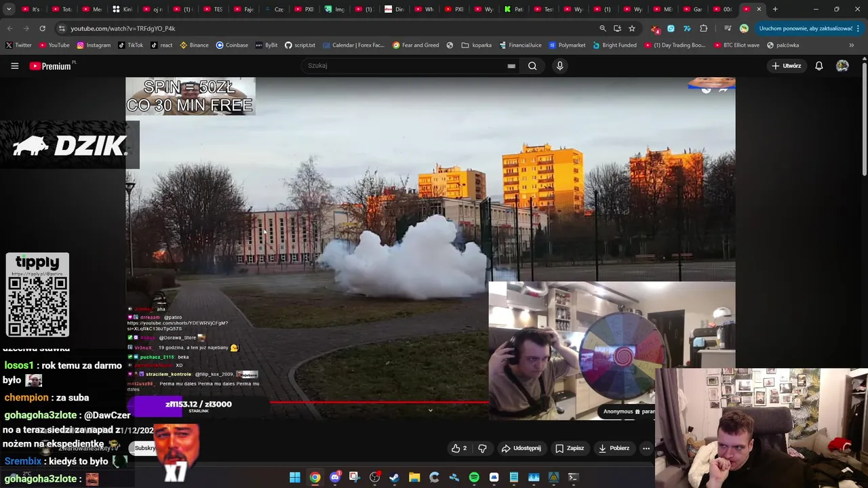Switch to the "Pat" browser tab

[x=515, y=9]
